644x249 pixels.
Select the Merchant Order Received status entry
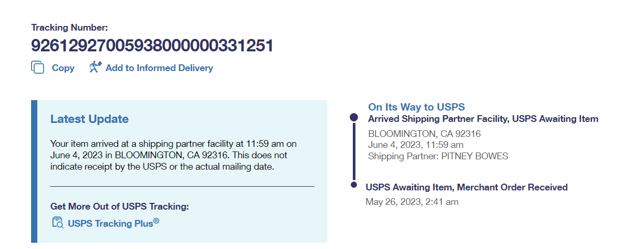pyautogui.click(x=466, y=187)
